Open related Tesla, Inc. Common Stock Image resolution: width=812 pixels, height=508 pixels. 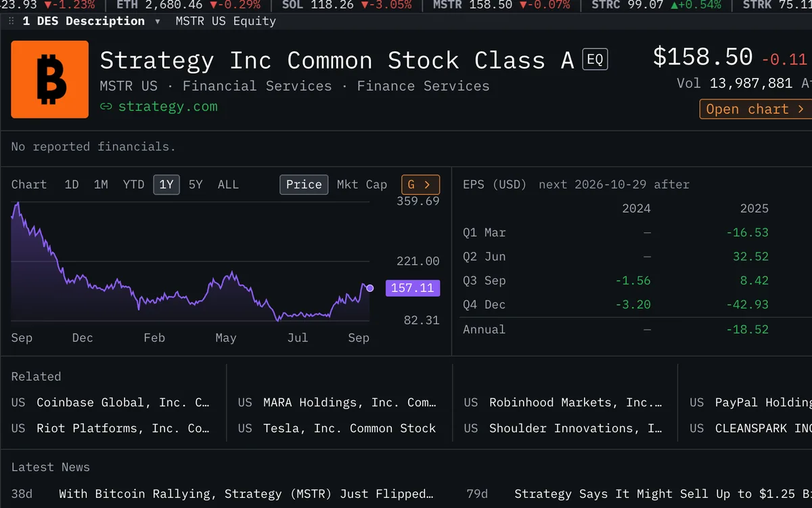pyautogui.click(x=337, y=428)
